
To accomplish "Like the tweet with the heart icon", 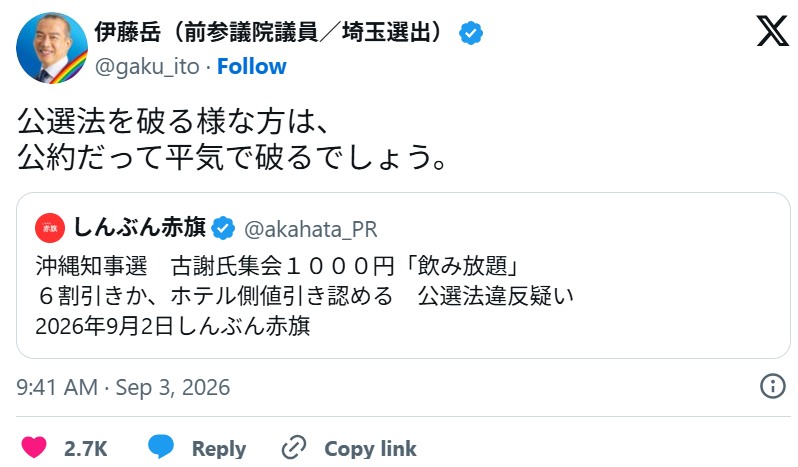I will point(34,448).
